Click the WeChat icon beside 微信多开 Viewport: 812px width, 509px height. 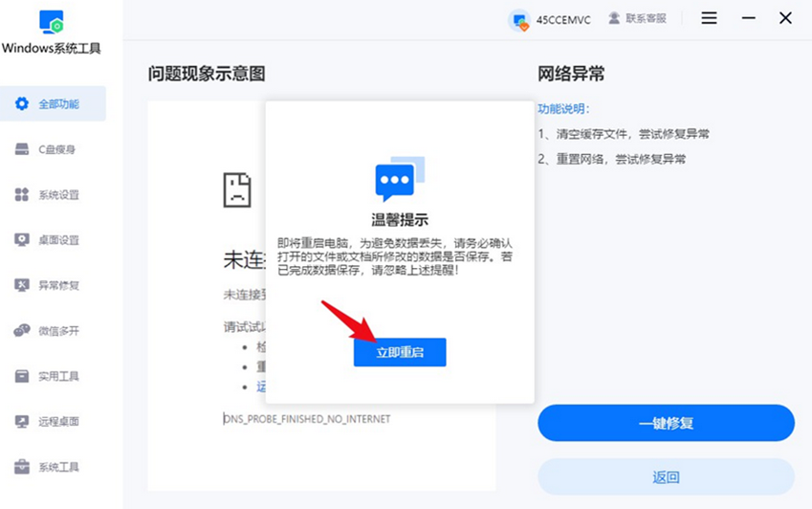tap(22, 330)
